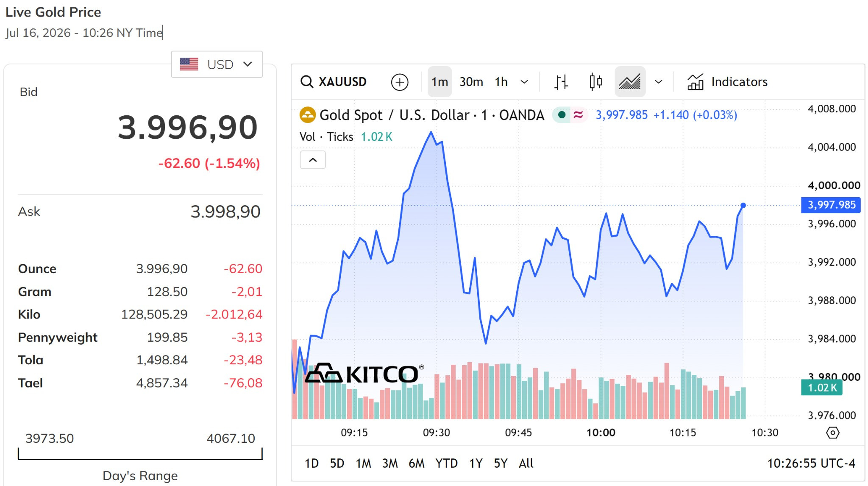
Task: Select the area chart style
Action: tap(630, 82)
